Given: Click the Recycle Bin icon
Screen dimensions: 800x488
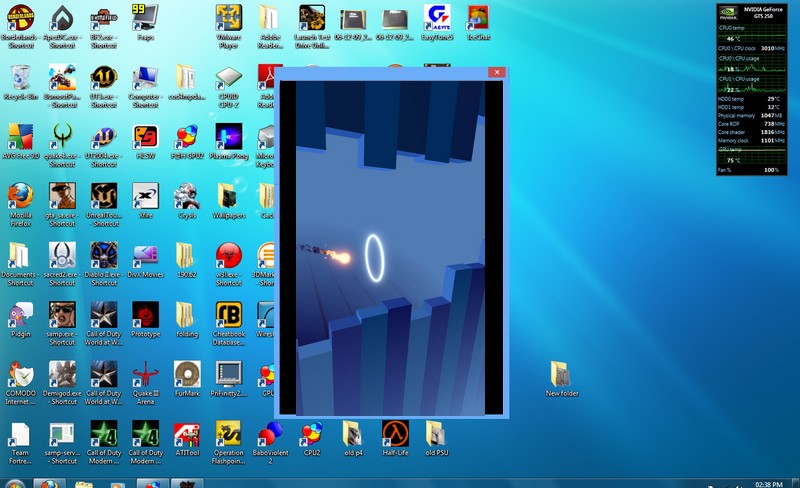Looking at the screenshot, I should pos(20,78).
